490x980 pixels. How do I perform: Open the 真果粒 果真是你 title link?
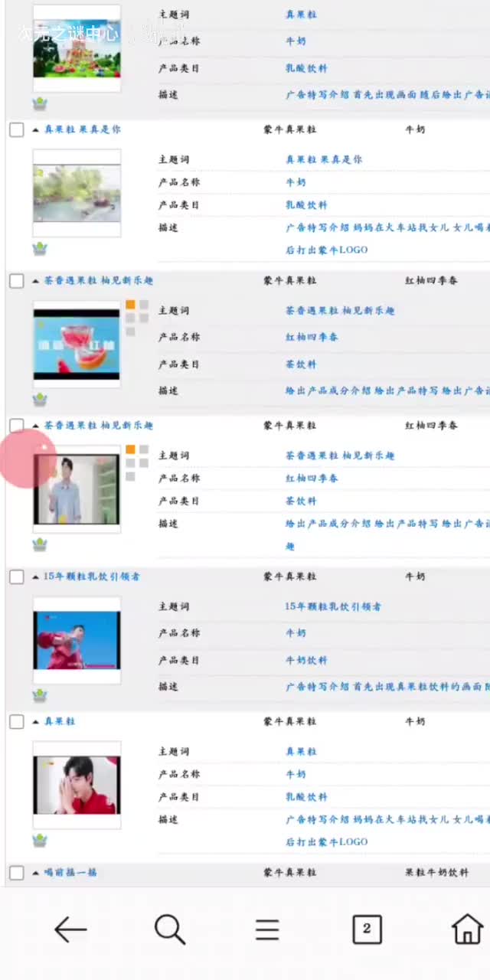point(82,129)
